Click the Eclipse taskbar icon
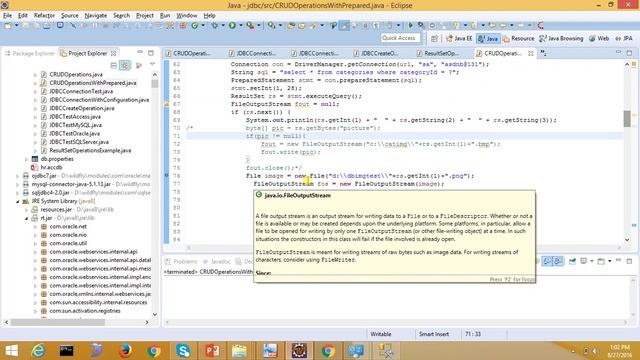Image resolution: width=640 pixels, height=360 pixels. point(299,351)
